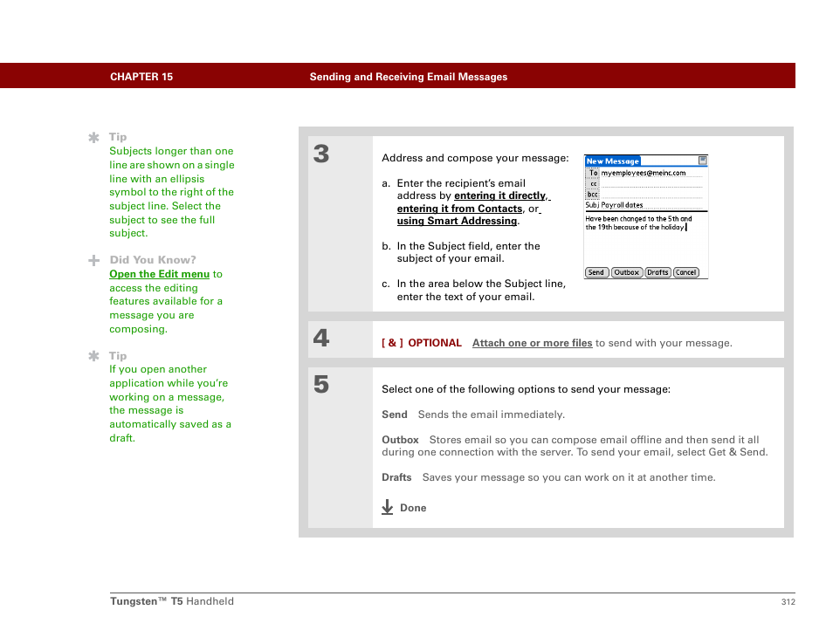Click the bold 'Outbox' option label
This screenshot has height=644, width=833.
(400, 440)
